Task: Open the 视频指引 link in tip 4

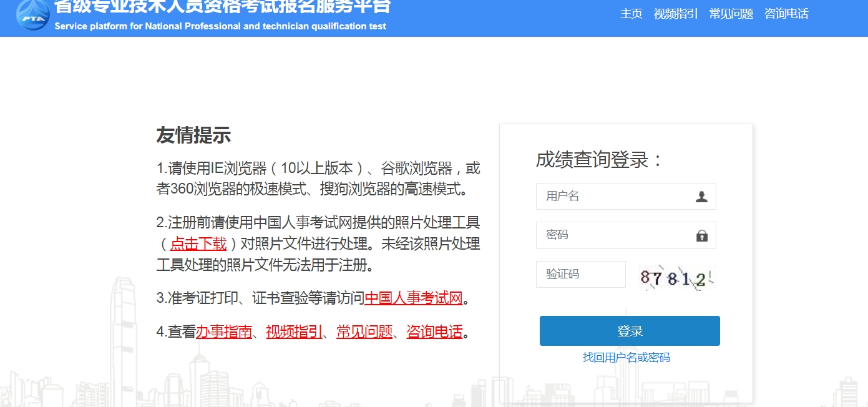Action: tap(294, 331)
